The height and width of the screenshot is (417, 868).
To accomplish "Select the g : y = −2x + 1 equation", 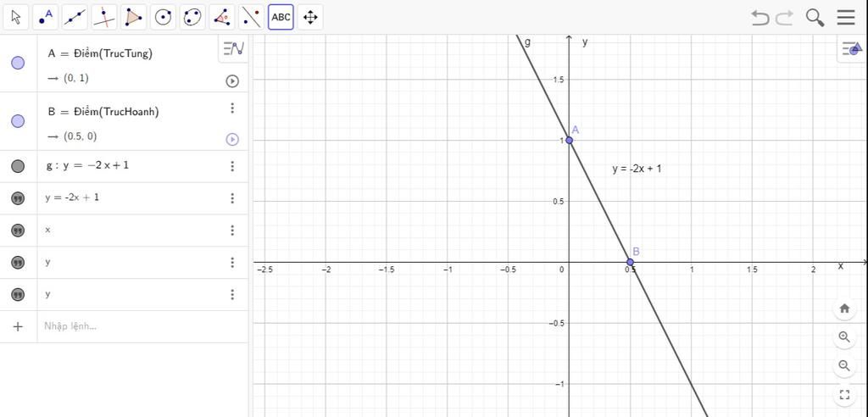I will (x=87, y=165).
